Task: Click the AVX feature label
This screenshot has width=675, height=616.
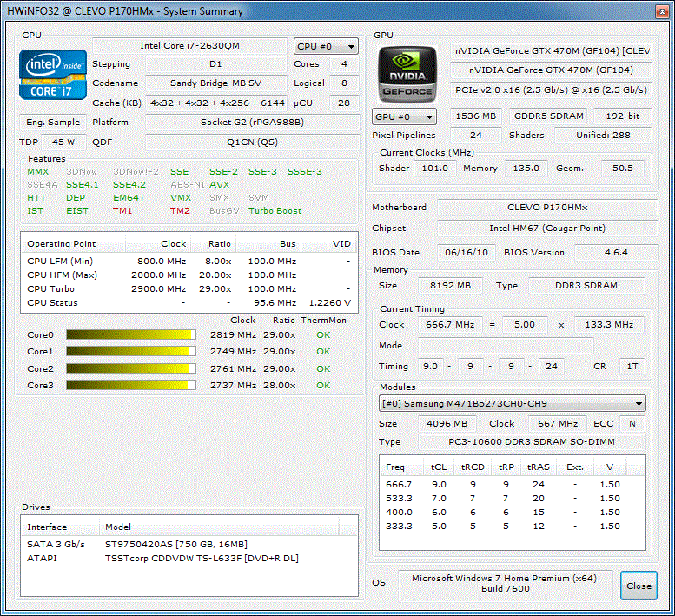Action: [x=220, y=185]
